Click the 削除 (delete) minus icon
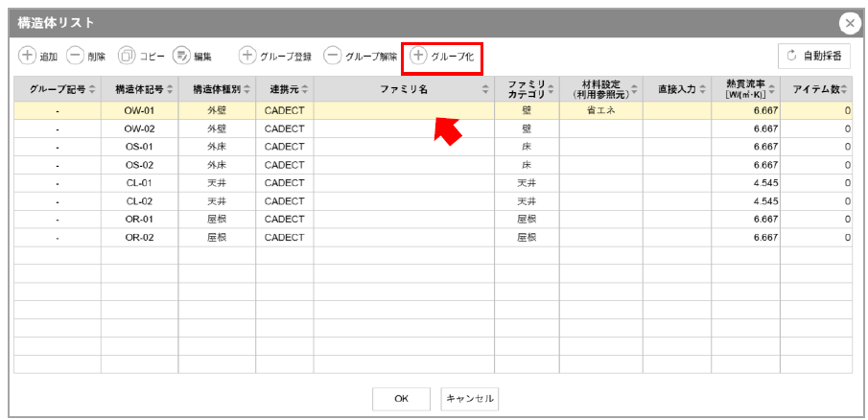Viewport: 868px width, 420px height. pos(75,57)
